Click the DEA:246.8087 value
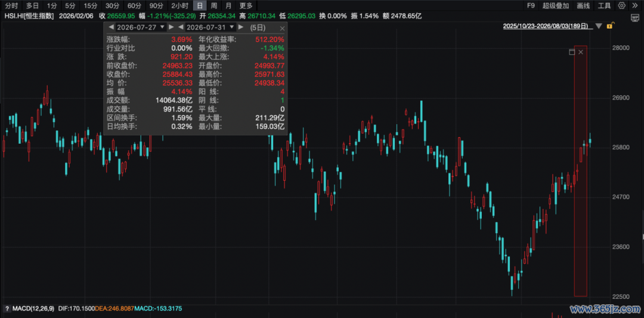Viewport: 644px width, 318px height. tap(114, 308)
